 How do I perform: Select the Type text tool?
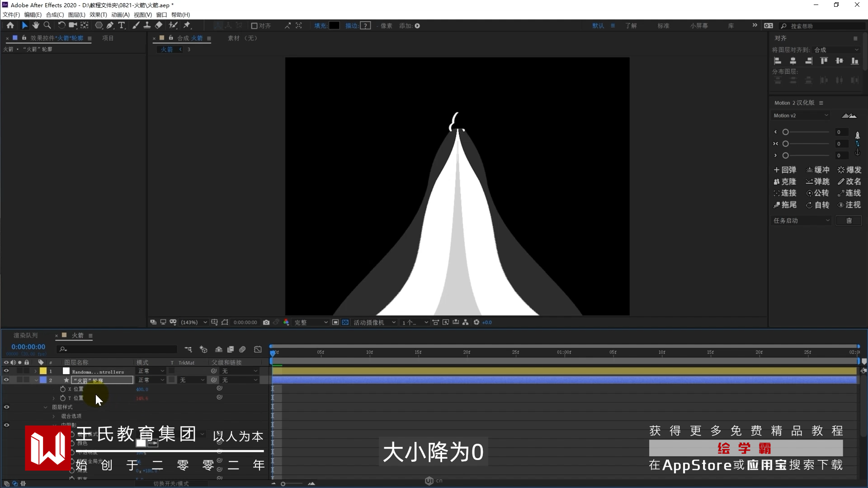coord(121,26)
